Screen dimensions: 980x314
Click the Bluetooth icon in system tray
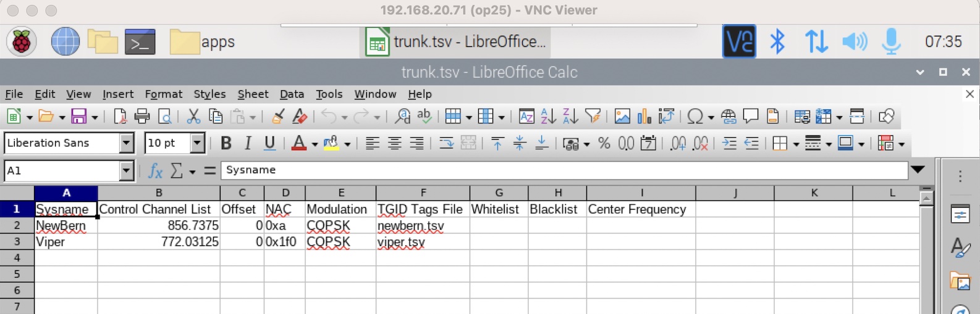click(777, 41)
